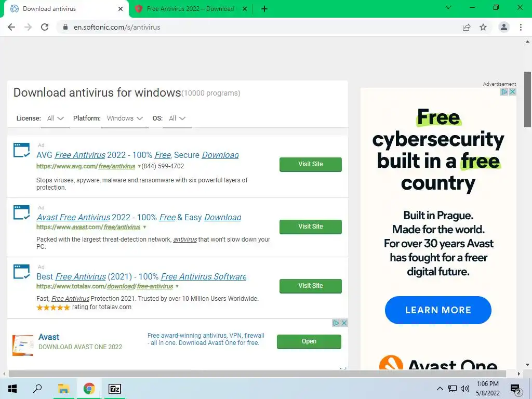
Task: Click the LEARN MORE button in the ad
Action: pos(438,310)
